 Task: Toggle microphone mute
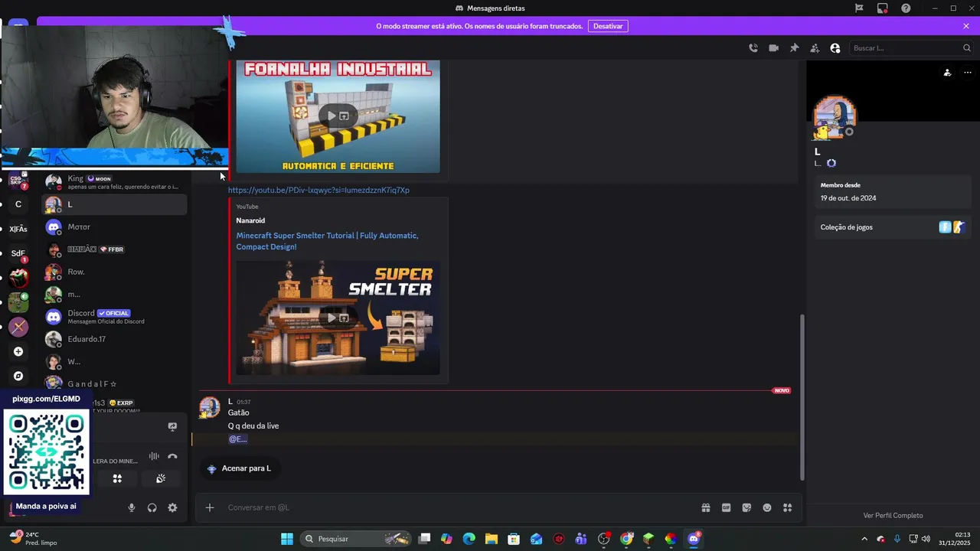(x=132, y=507)
